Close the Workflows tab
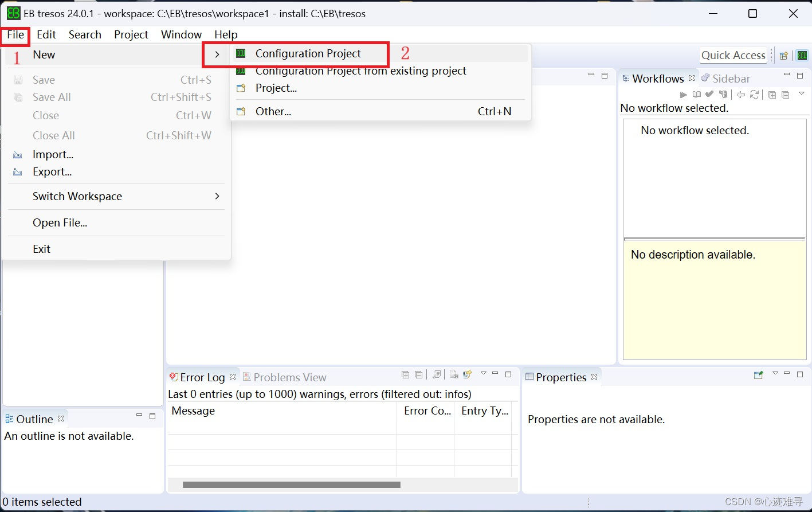The image size is (812, 512). [692, 78]
